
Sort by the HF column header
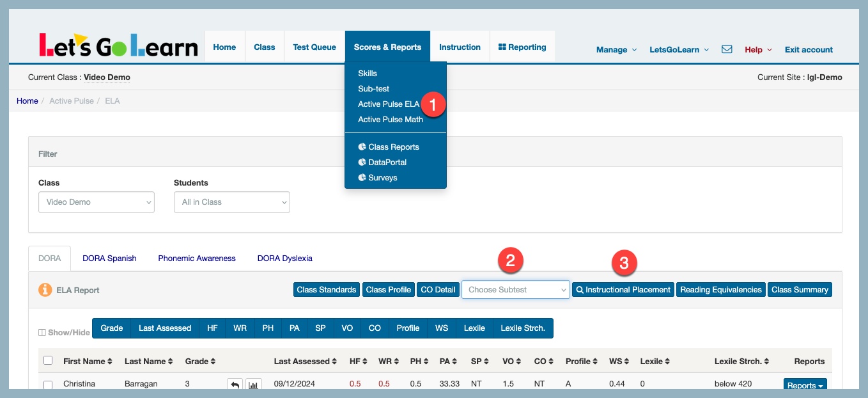tap(359, 362)
